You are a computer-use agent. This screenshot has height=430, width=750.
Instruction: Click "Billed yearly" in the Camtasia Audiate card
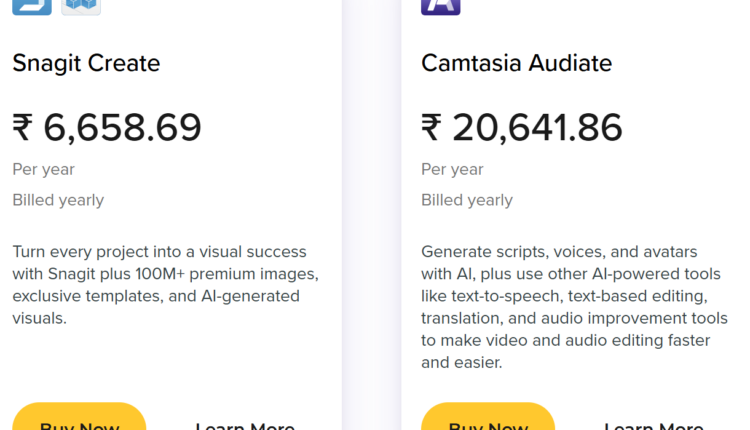[467, 200]
